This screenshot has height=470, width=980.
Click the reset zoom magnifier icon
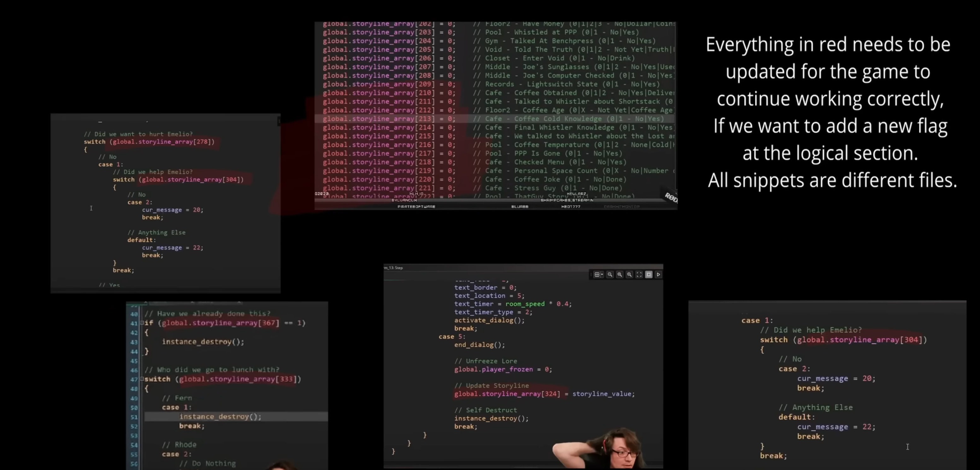pos(620,274)
